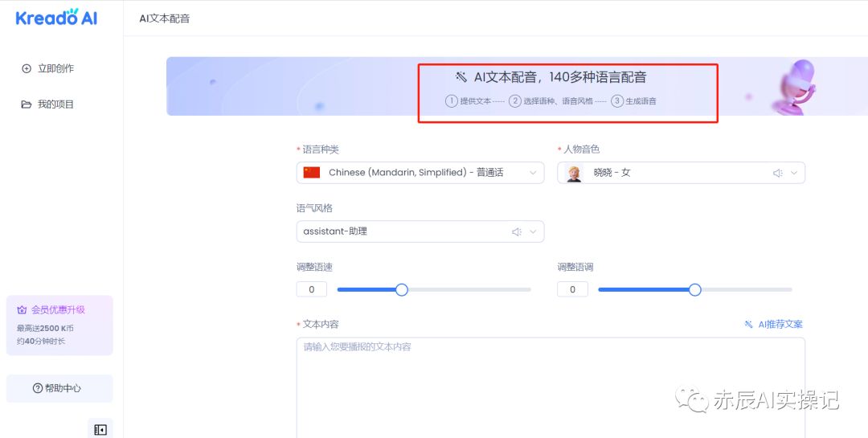Collapse the sidebar with panel icon
The image size is (868, 438).
tap(100, 430)
